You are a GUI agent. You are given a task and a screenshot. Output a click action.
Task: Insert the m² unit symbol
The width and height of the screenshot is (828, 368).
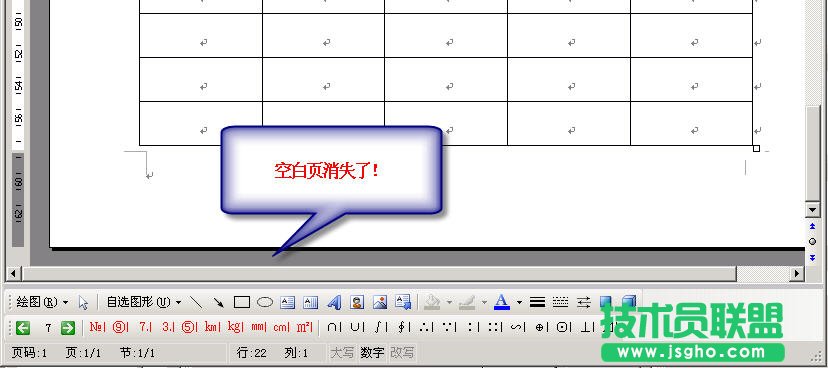[x=304, y=327]
